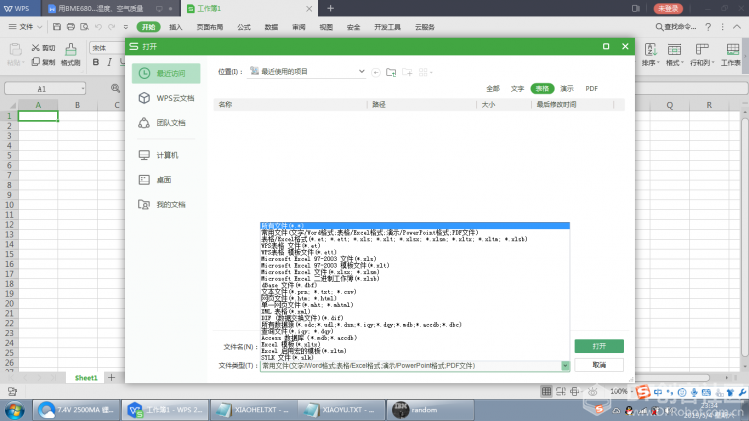
Task: Add a new sheet with plus button
Action: tap(111, 378)
